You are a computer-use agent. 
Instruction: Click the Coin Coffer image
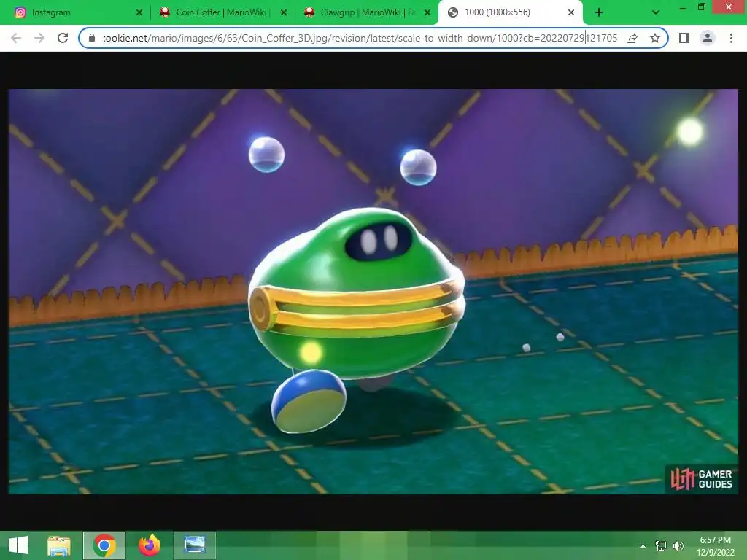pyautogui.click(x=373, y=292)
